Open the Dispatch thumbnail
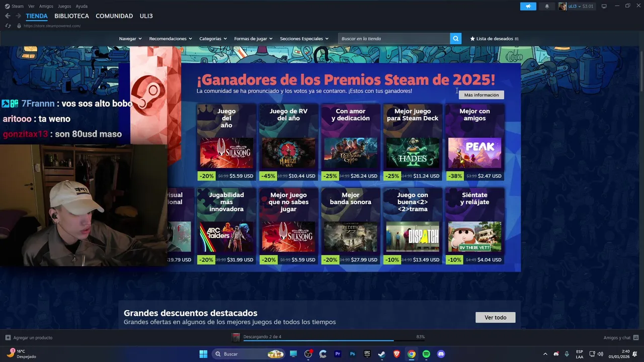The image size is (644, 362). coord(413,236)
